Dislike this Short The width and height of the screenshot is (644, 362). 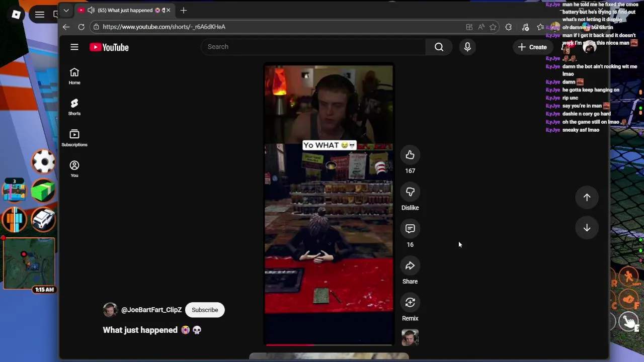click(410, 192)
